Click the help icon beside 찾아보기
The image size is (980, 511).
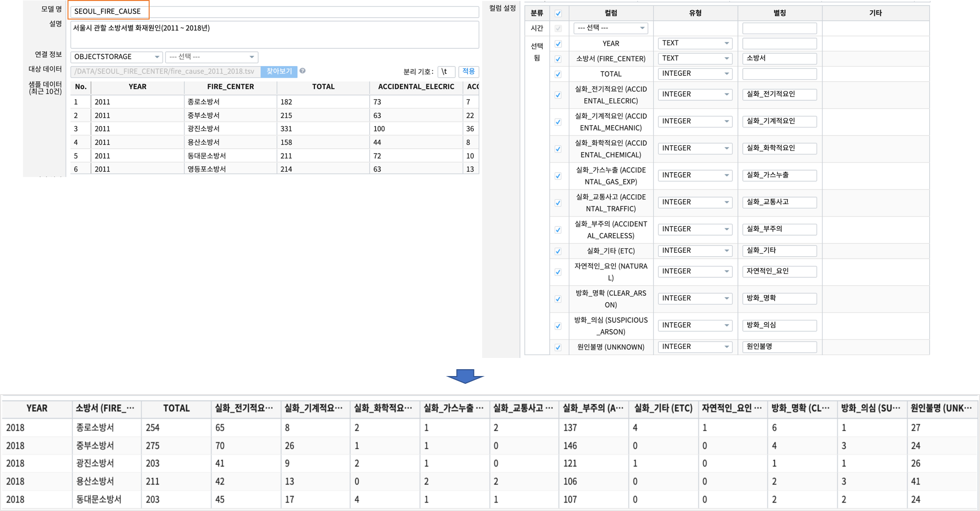(303, 71)
